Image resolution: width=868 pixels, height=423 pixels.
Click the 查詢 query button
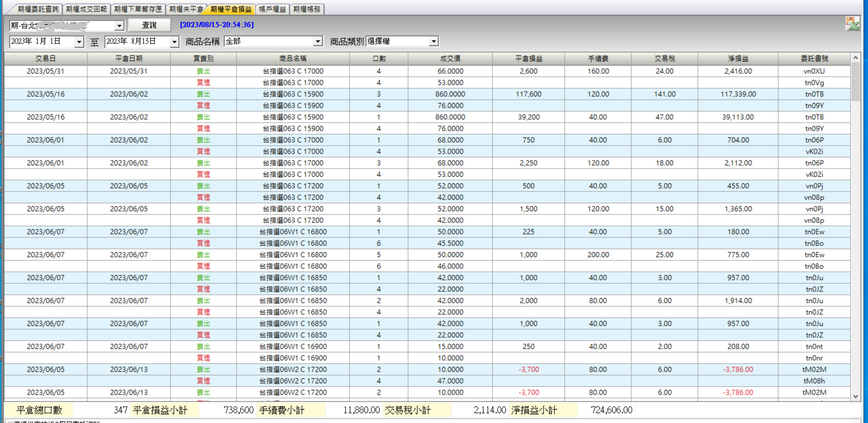[x=149, y=25]
